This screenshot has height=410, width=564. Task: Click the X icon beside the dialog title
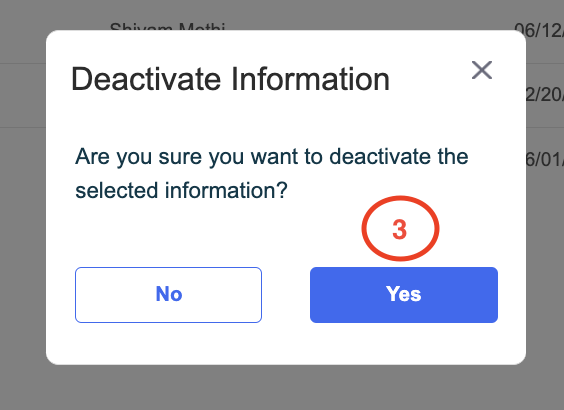click(482, 70)
